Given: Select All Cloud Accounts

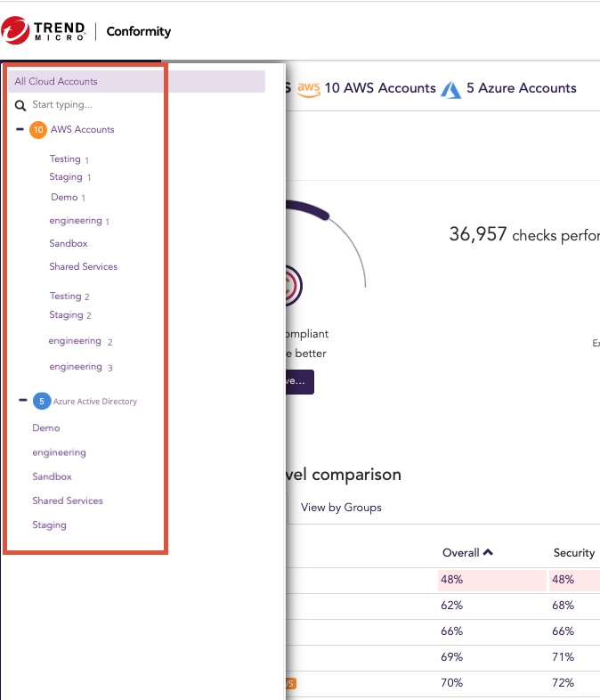Looking at the screenshot, I should (x=136, y=81).
